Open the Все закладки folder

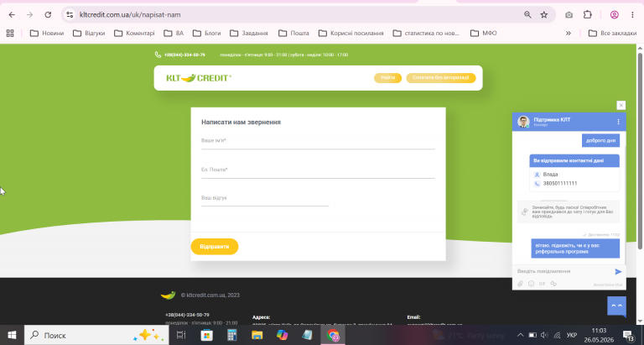tap(612, 34)
